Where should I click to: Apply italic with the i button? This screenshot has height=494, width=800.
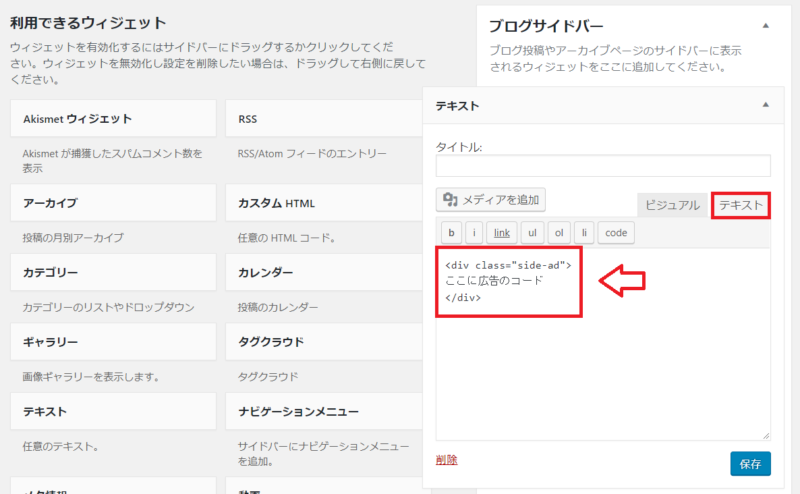tap(474, 233)
